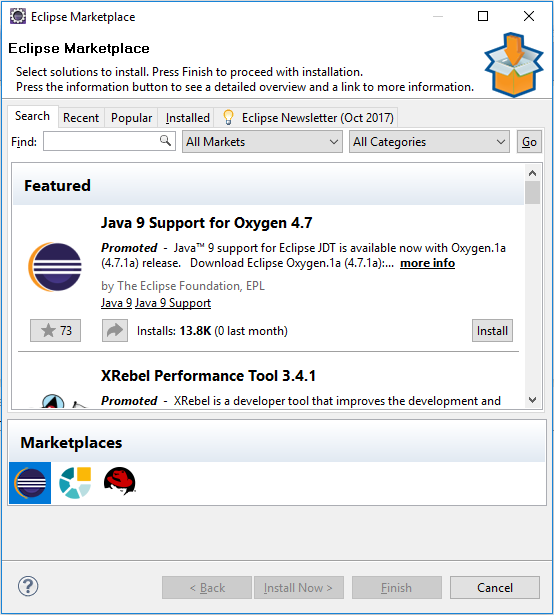Click the results list scrollbar thumb

[532, 192]
